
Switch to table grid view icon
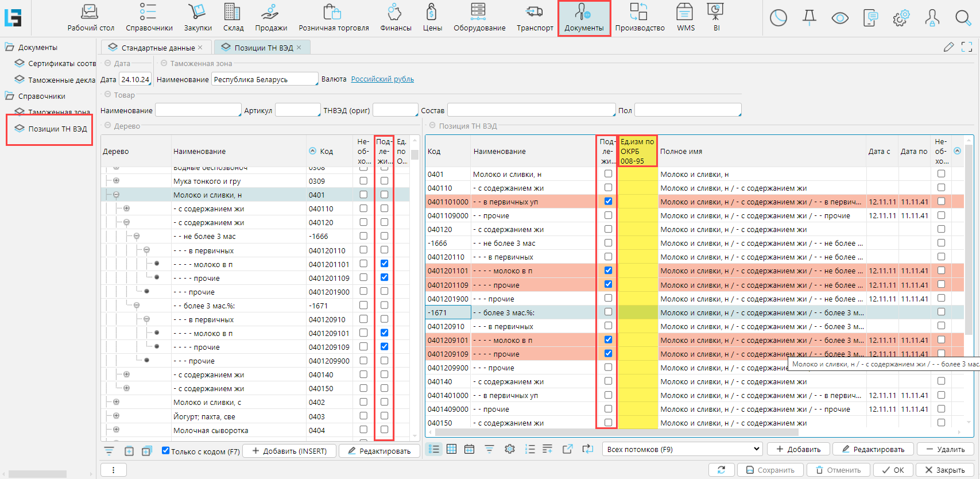[452, 449]
